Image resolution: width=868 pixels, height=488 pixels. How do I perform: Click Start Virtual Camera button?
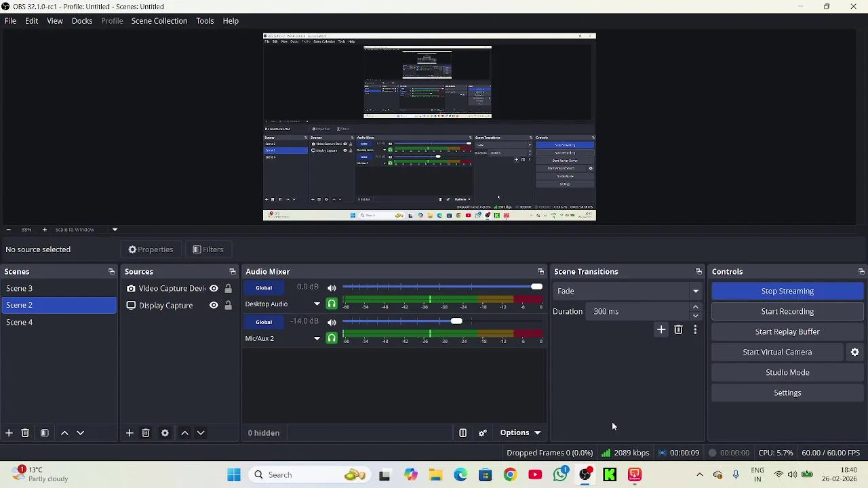click(777, 352)
